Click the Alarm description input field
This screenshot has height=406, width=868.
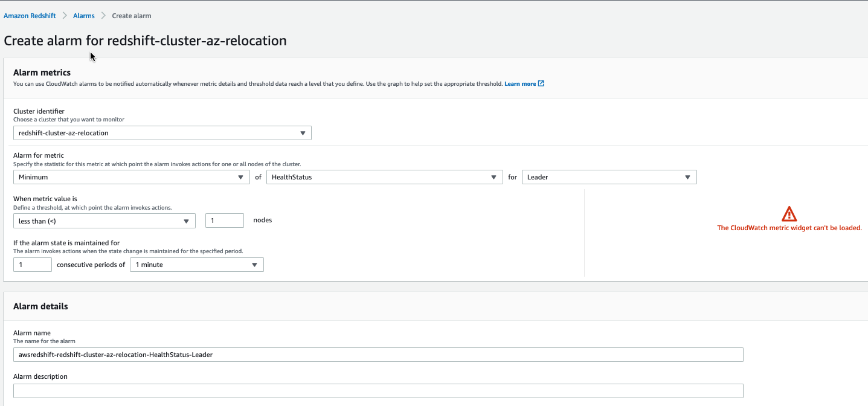point(378,391)
